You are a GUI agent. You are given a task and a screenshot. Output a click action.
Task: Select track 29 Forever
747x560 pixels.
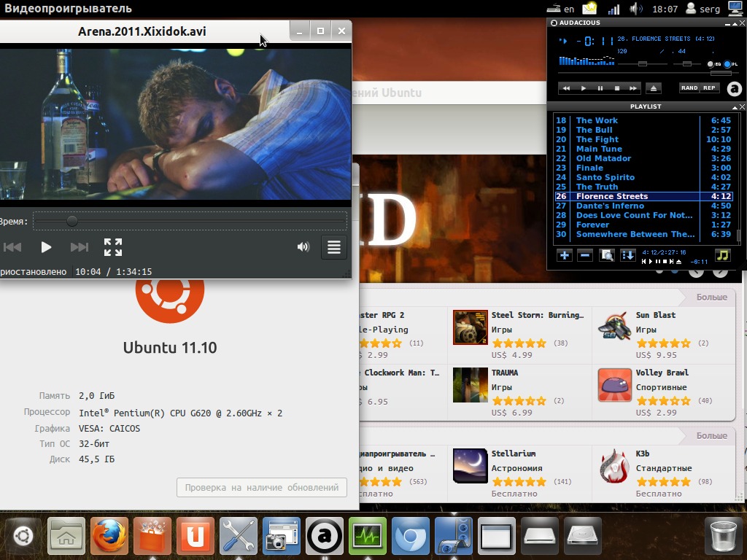coord(643,225)
